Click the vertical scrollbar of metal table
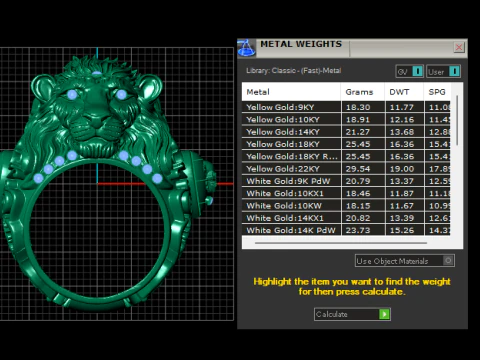 (x=457, y=120)
